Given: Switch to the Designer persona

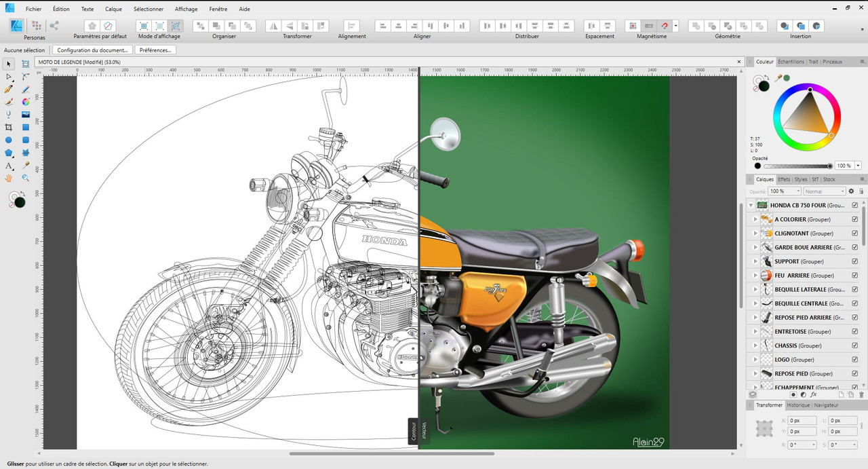Looking at the screenshot, I should pyautogui.click(x=17, y=26).
